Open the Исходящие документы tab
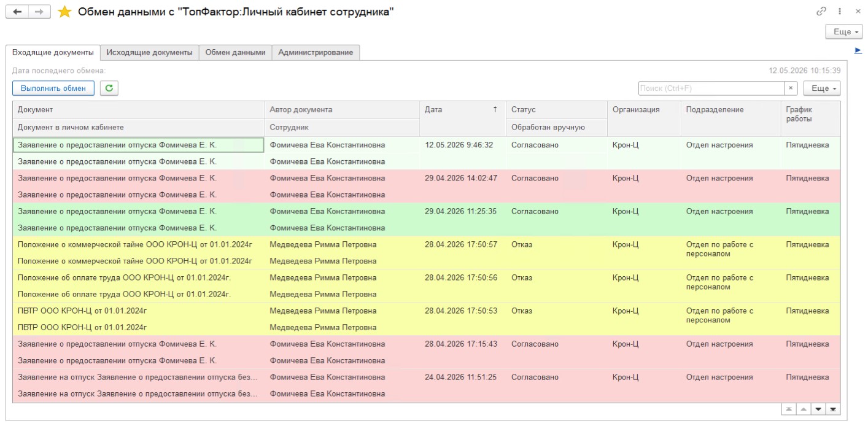 click(x=149, y=53)
